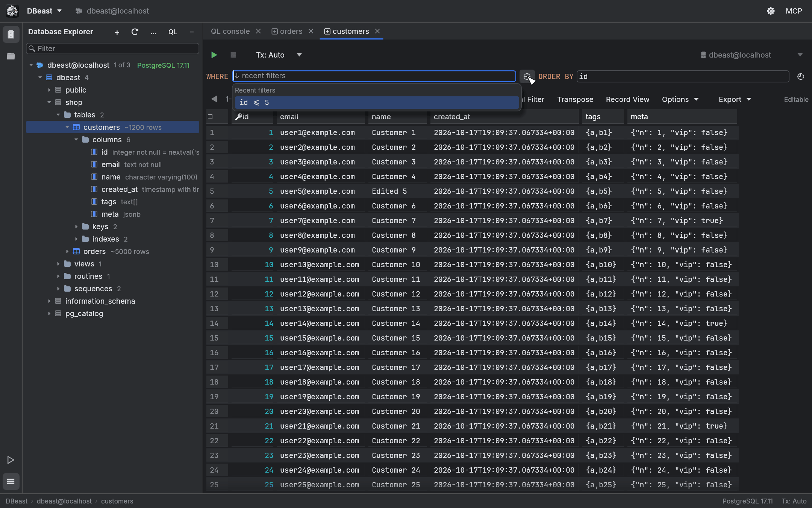Expand the public schema node
The image size is (812, 508).
pyautogui.click(x=49, y=90)
